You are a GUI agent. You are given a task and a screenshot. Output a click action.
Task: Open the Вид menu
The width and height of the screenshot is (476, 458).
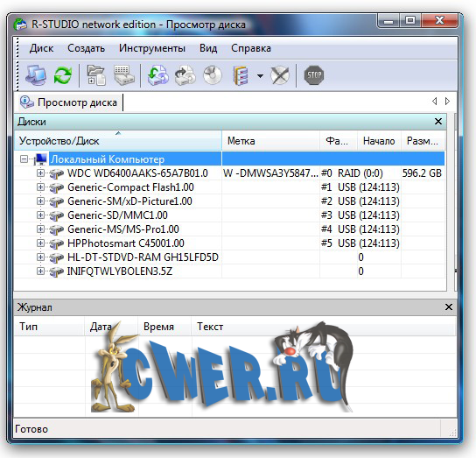[208, 48]
